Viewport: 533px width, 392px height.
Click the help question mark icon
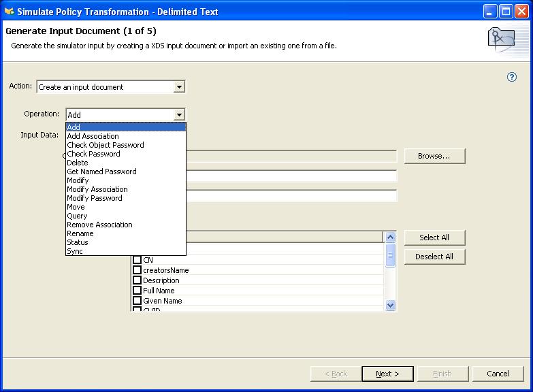point(513,77)
